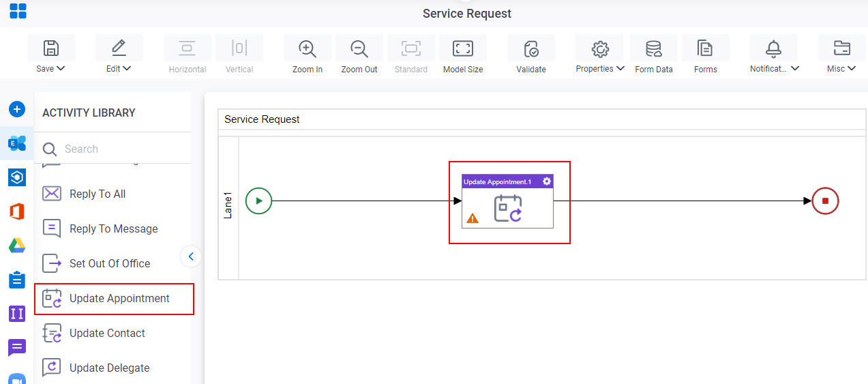Select the purple text-cursor sidebar icon
Screen dimensions: 868x384
pyautogui.click(x=17, y=314)
